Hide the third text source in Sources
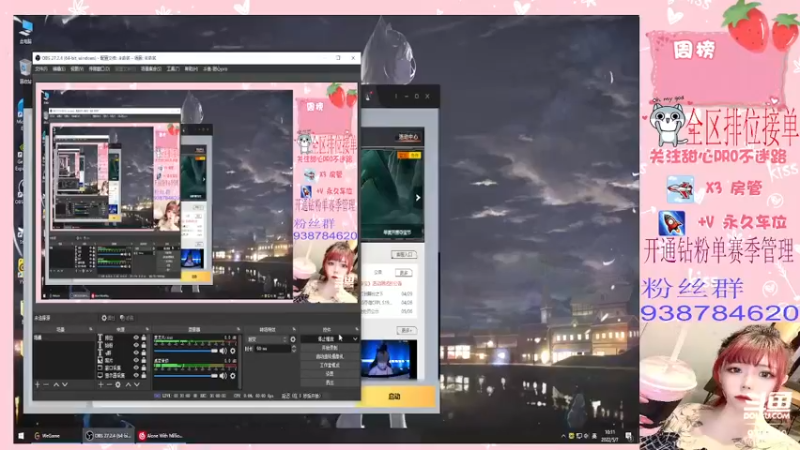This screenshot has width=800, height=450. point(136,353)
